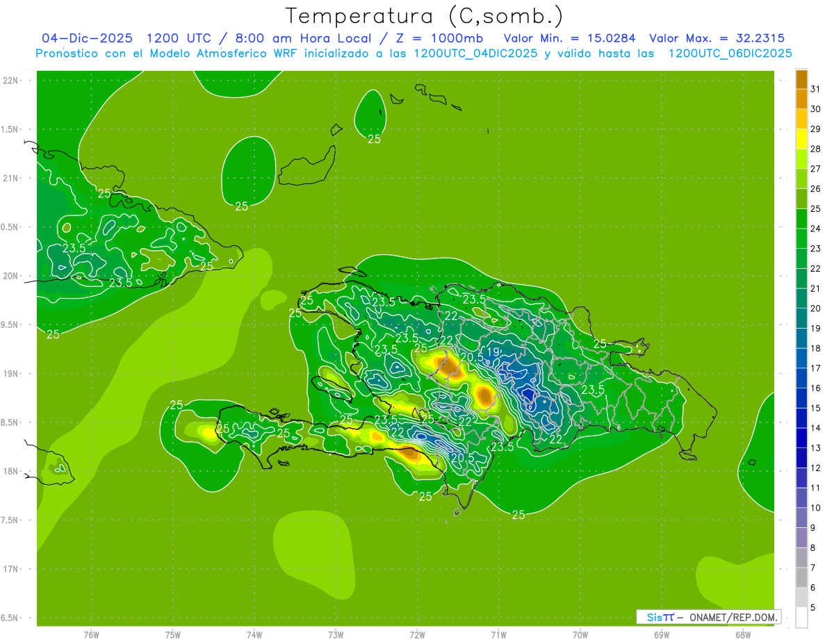This screenshot has width=834, height=644.
Task: Select the "Z = 1000mb" level text
Action: pyautogui.click(x=437, y=38)
